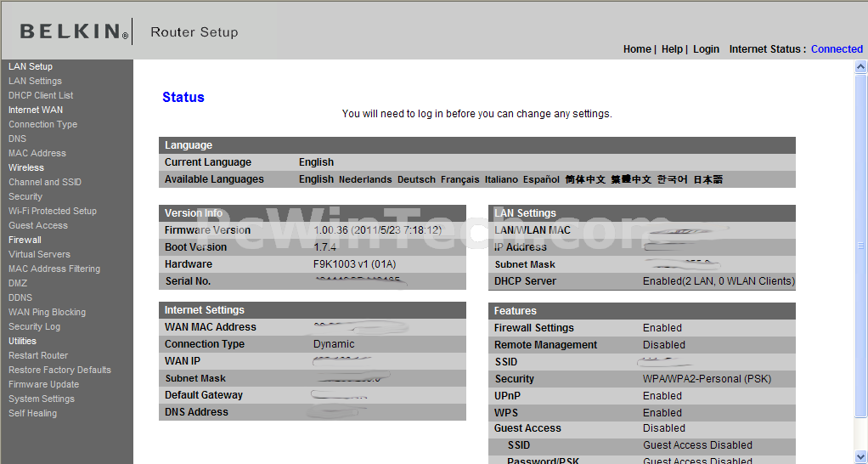868x464 pixels.
Task: Switch language to English in Available Languages
Action: click(x=316, y=178)
